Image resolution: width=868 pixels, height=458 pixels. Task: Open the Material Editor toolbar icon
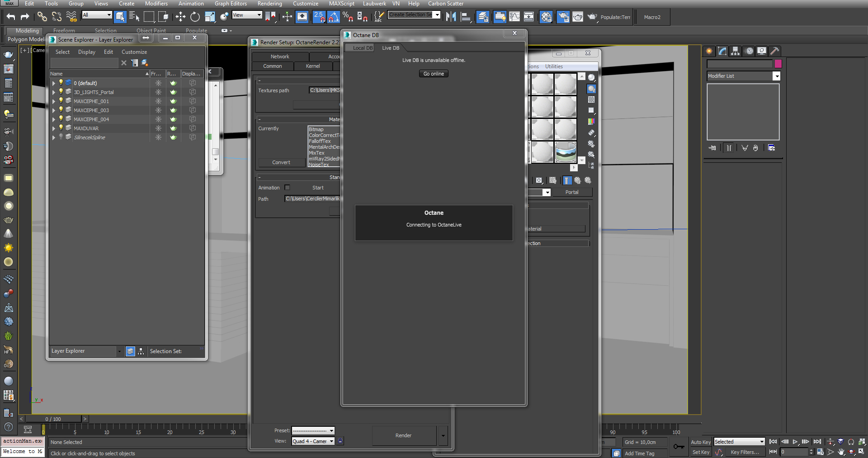point(546,17)
